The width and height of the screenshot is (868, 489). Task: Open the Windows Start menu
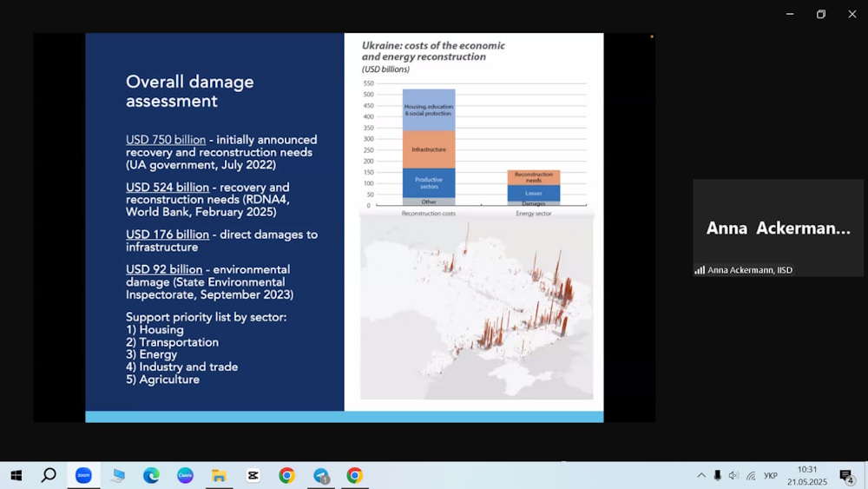[x=16, y=475]
